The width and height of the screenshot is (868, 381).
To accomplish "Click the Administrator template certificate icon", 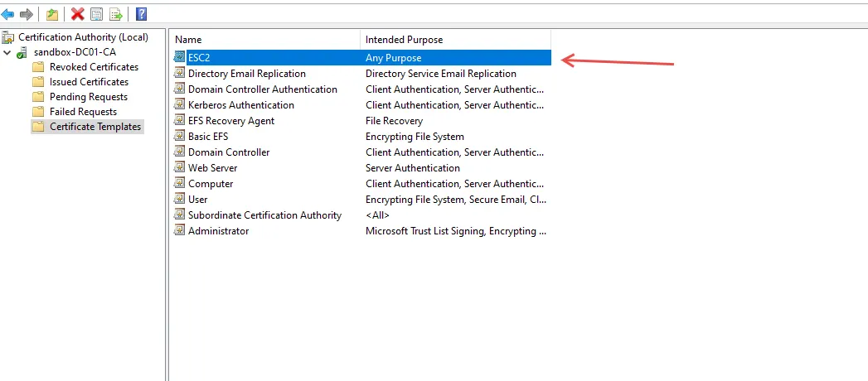I will pos(180,231).
